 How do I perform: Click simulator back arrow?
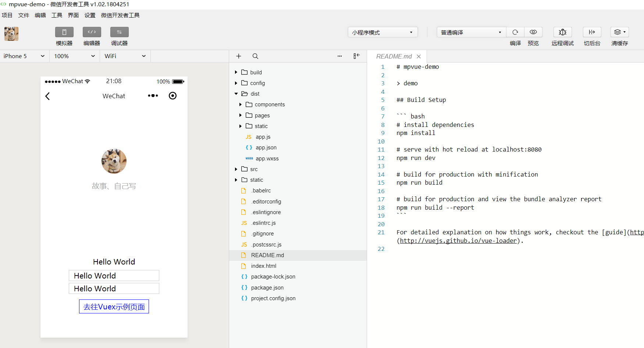[x=47, y=96]
